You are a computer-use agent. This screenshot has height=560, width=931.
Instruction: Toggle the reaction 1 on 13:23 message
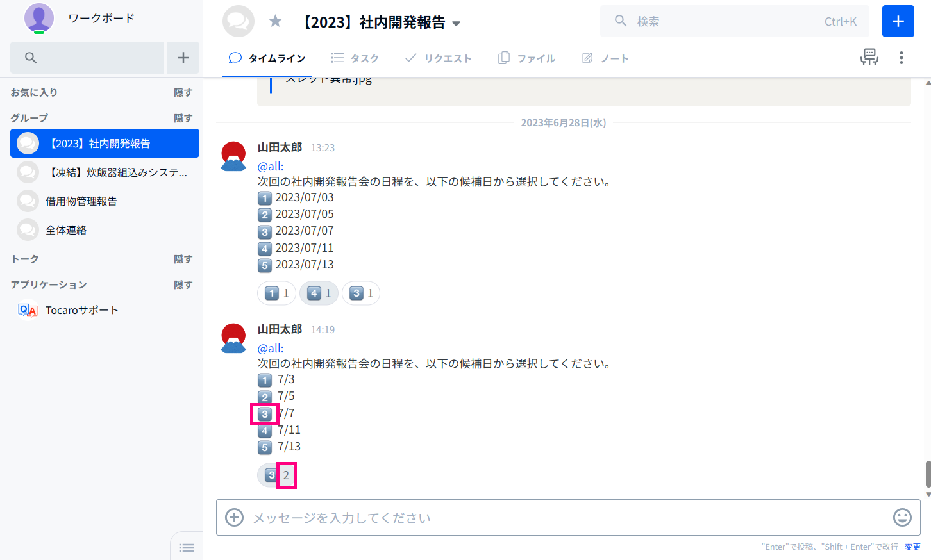pos(277,293)
